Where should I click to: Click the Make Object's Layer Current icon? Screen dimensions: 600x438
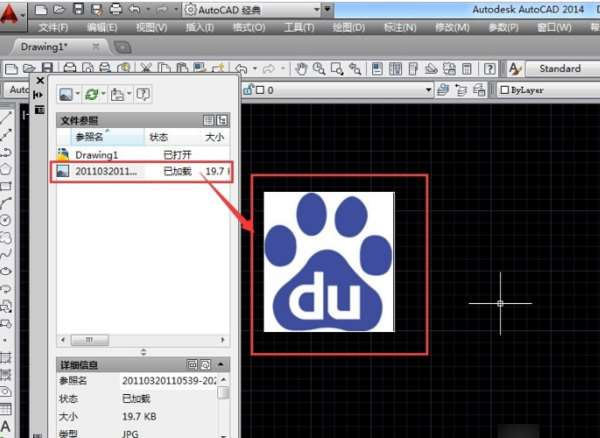click(443, 90)
